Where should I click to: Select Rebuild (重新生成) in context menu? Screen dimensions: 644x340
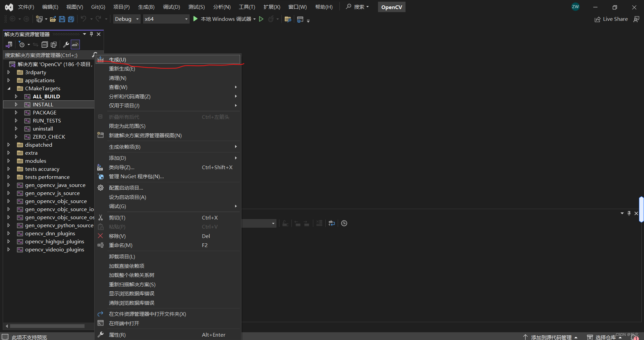click(x=168, y=69)
